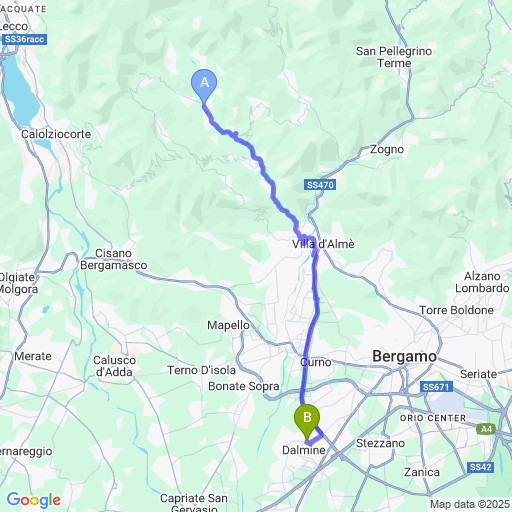The image size is (512, 512).
Task: Click the SS671 highway badge
Action: pos(436,387)
